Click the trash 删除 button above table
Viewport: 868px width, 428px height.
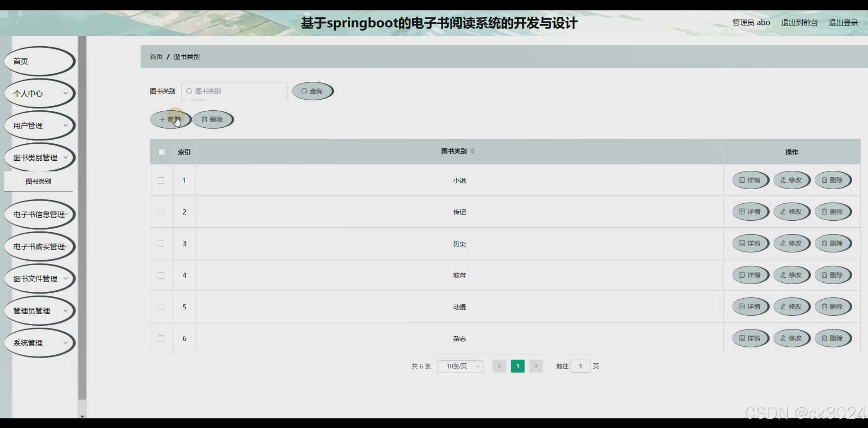point(212,120)
